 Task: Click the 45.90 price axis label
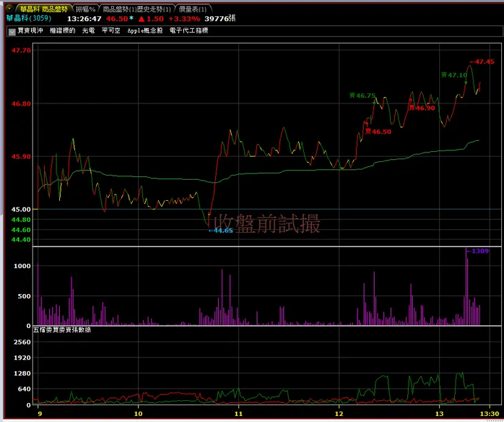coord(21,157)
